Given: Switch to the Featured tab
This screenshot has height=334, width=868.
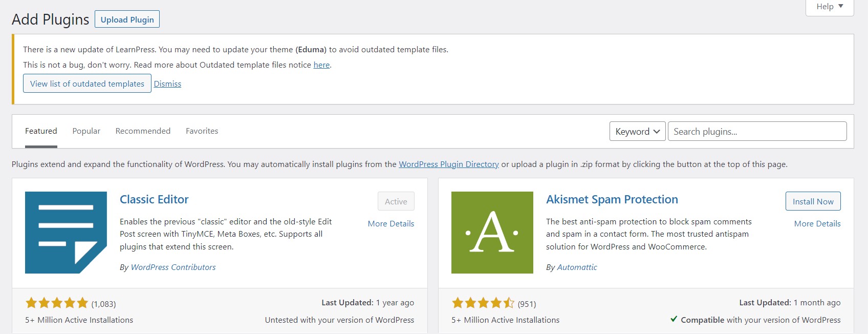Looking at the screenshot, I should [x=41, y=131].
